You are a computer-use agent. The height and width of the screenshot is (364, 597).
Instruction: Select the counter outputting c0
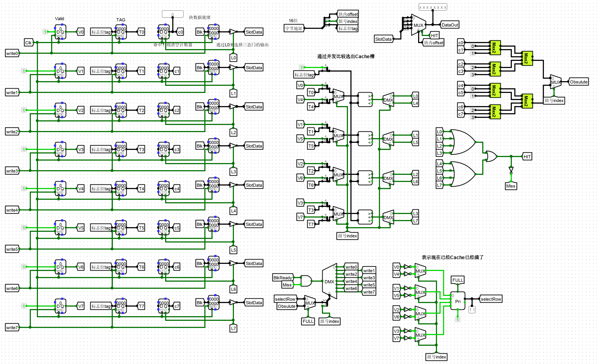pyautogui.click(x=164, y=32)
